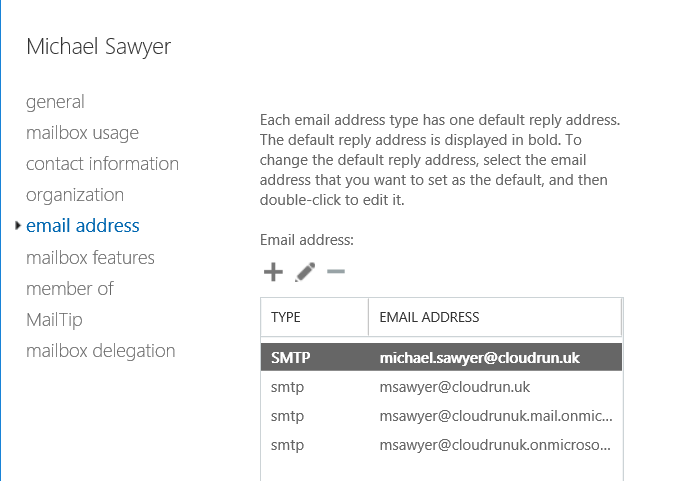Open mailbox features section

[x=90, y=257]
